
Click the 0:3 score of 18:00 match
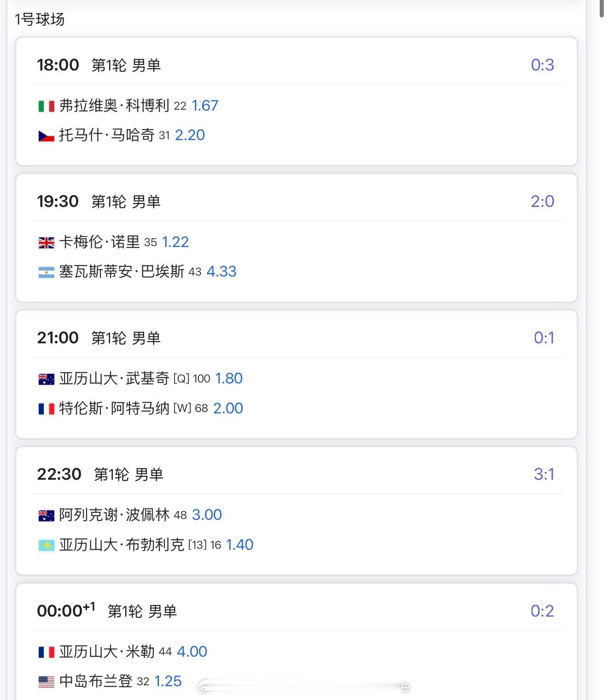click(x=542, y=65)
